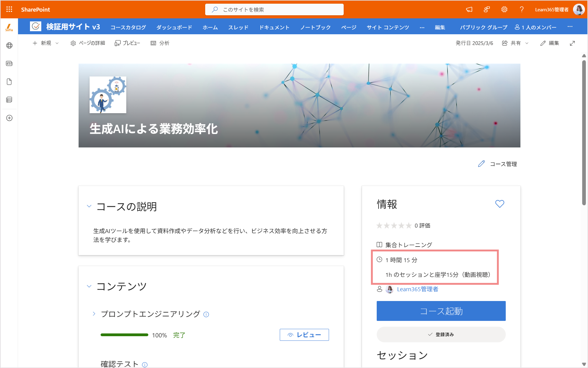Click the green 100% progress bar
The width and height of the screenshot is (588, 368).
click(x=124, y=335)
